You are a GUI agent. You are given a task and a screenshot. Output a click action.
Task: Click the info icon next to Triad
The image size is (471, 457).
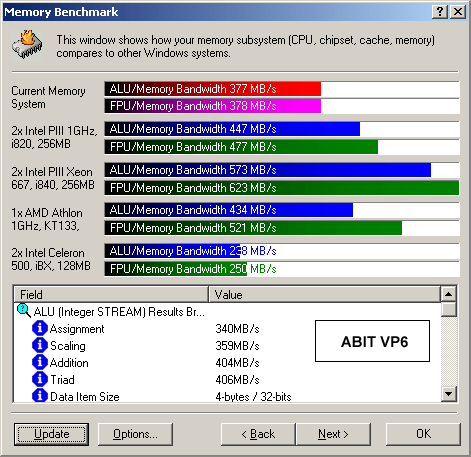pos(40,379)
